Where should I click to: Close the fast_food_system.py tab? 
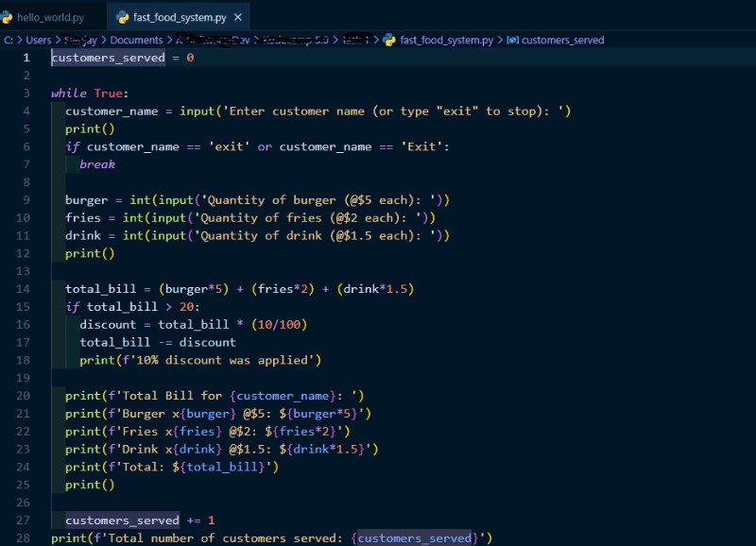[238, 18]
